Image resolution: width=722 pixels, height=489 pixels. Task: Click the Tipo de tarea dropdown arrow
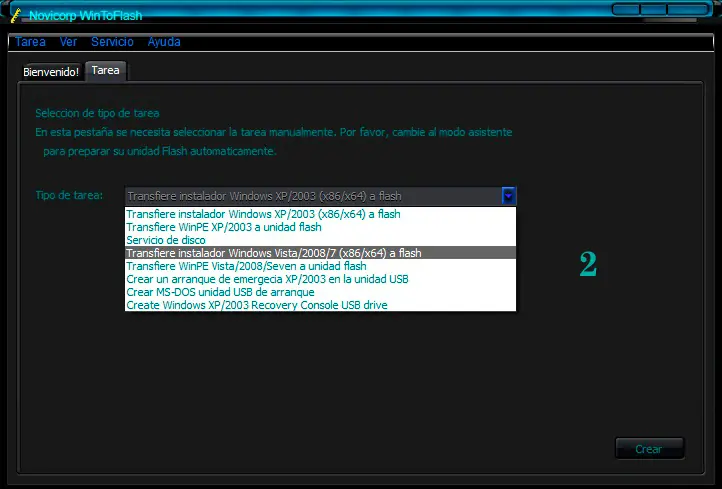coord(508,196)
